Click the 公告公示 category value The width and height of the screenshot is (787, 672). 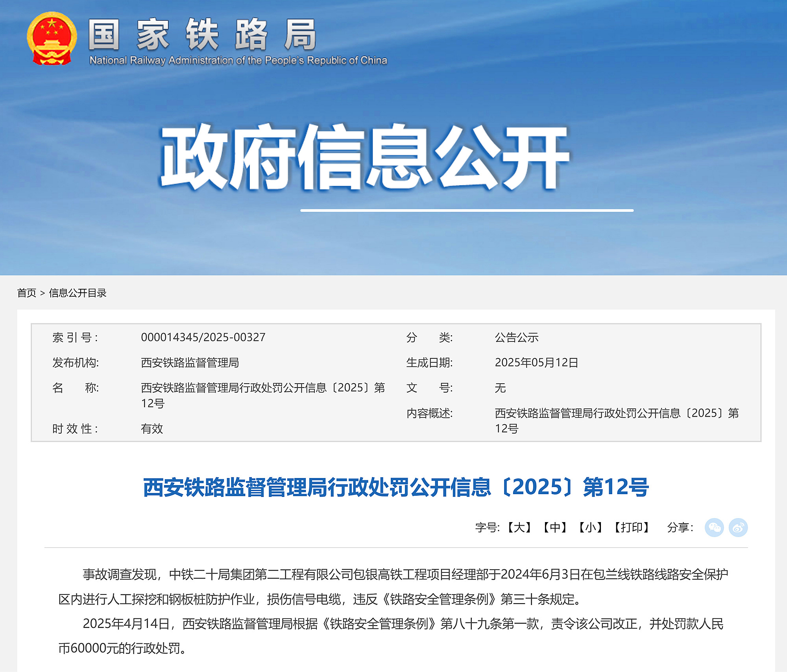pyautogui.click(x=516, y=338)
